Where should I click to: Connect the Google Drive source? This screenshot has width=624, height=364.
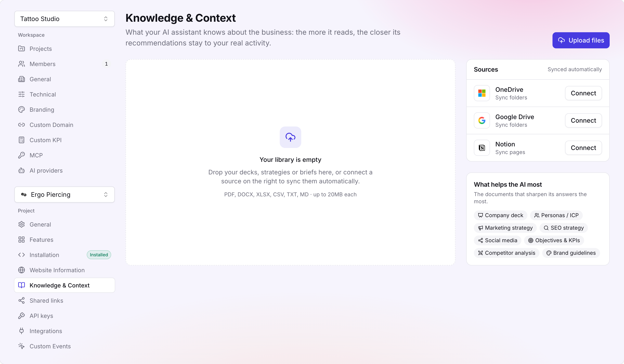[583, 120]
